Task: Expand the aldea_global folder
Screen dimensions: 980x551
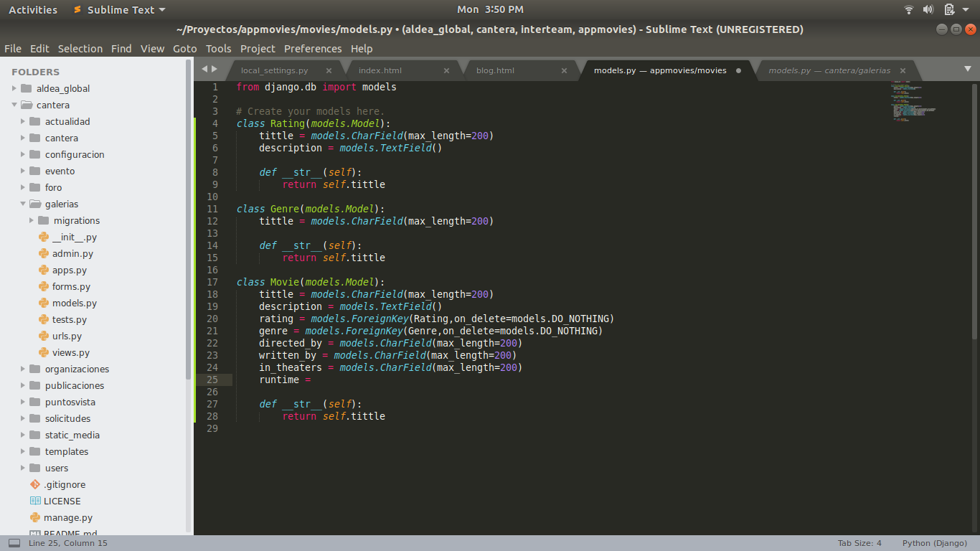Action: coord(14,89)
